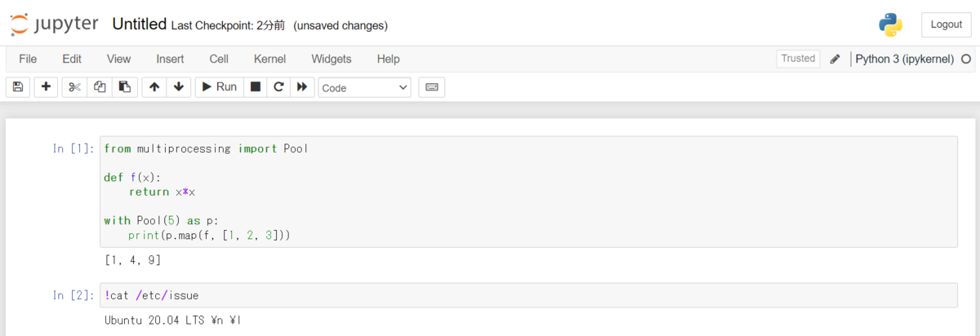Screen dimensions: 980x336
Task: Cut selected cells with scissors icon
Action: (x=74, y=87)
